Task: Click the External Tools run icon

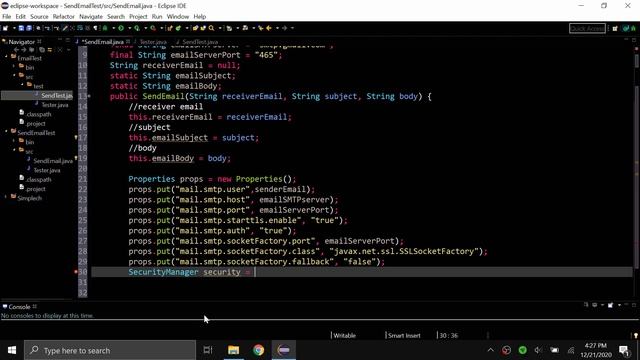Action: tap(153, 28)
